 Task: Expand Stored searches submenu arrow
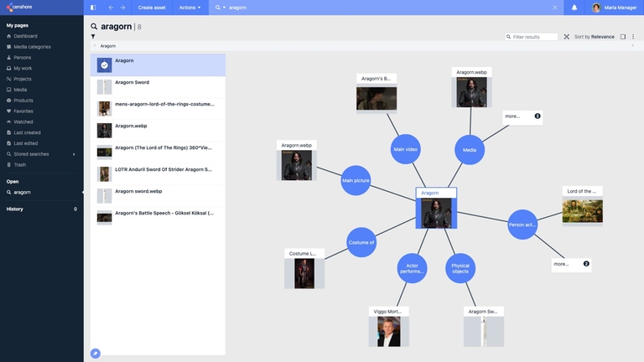coord(74,154)
